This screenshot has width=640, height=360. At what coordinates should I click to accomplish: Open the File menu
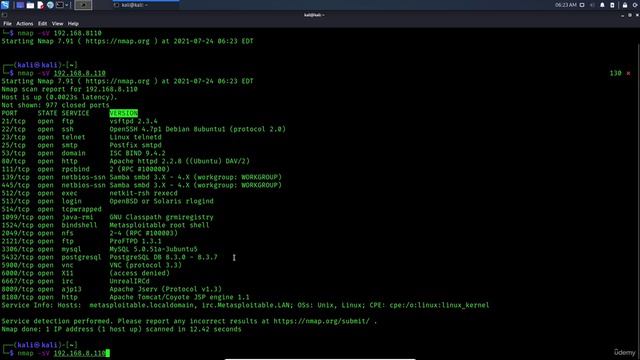[7, 24]
